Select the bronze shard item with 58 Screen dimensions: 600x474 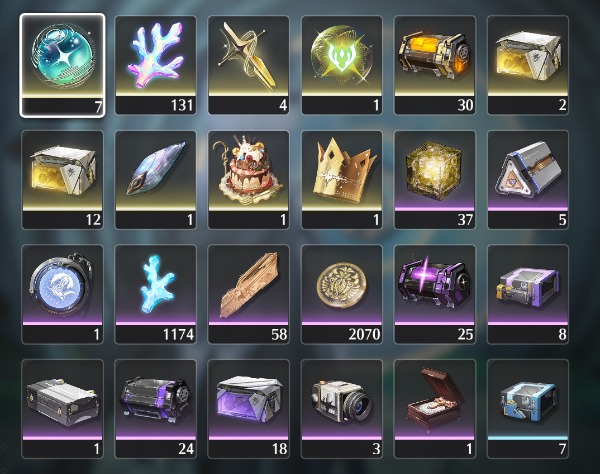248,294
